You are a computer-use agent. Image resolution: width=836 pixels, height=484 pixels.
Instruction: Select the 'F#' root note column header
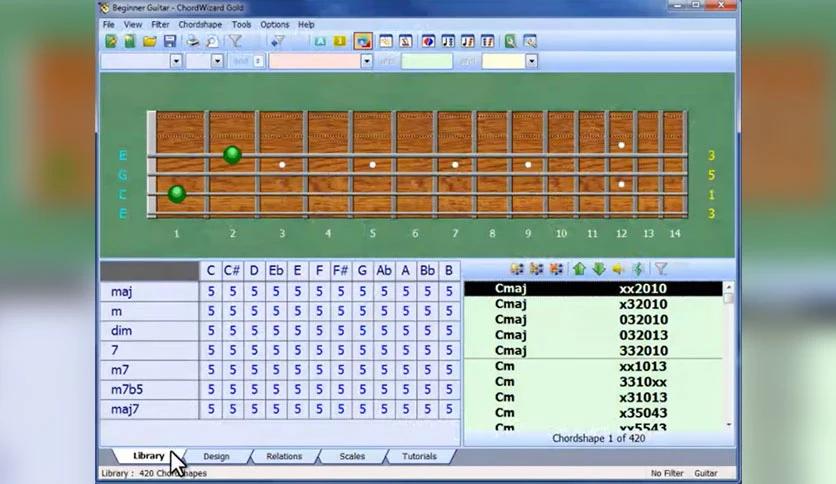pos(341,270)
